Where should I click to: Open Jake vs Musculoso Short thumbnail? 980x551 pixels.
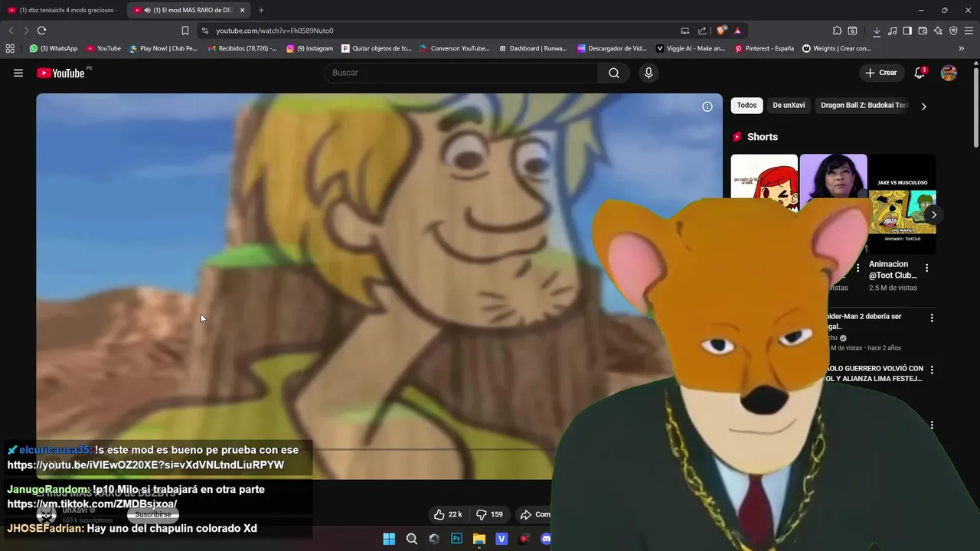coord(902,204)
